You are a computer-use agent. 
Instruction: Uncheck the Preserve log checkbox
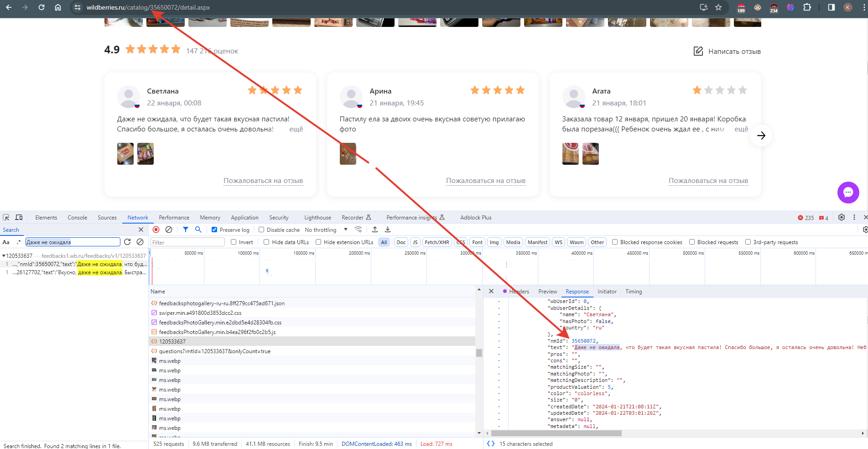point(214,230)
